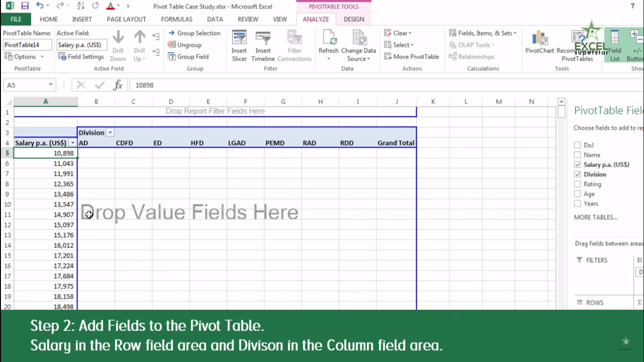Select row 10 header
This screenshot has height=362, width=644.
pos(7,204)
